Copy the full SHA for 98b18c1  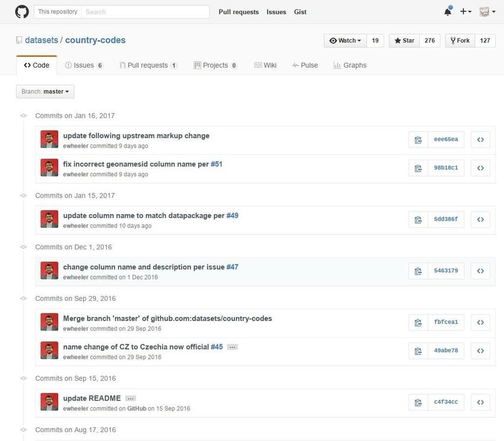[418, 168]
